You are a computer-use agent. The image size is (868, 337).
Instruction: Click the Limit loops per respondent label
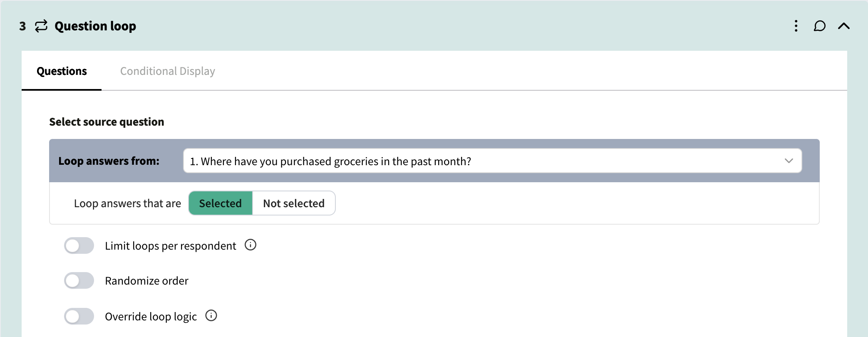pos(170,246)
